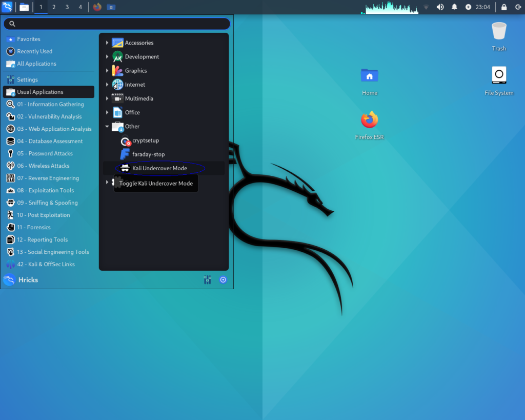The width and height of the screenshot is (525, 420).
Task: Click the log out button at menu bottom
Action: pos(223,279)
